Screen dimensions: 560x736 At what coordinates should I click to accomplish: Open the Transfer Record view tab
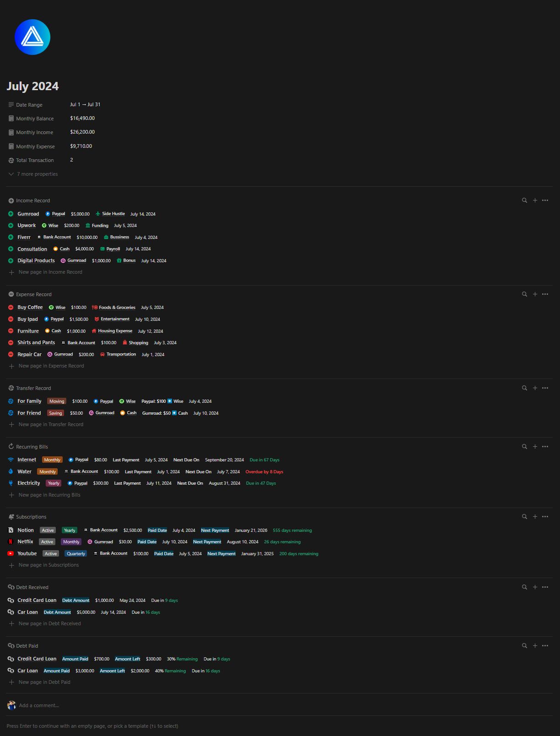pos(30,388)
